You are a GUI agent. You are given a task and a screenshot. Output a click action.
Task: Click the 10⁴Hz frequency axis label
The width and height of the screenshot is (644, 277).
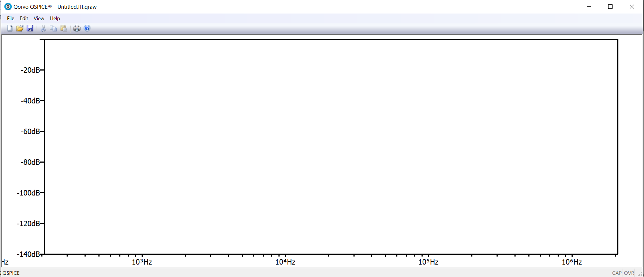285,262
